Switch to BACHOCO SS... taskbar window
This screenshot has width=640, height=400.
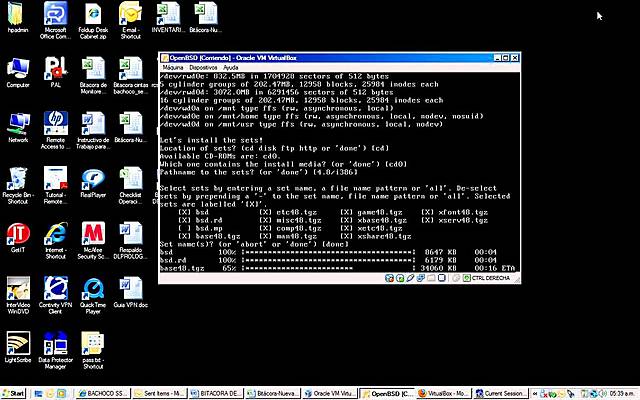click(x=103, y=393)
